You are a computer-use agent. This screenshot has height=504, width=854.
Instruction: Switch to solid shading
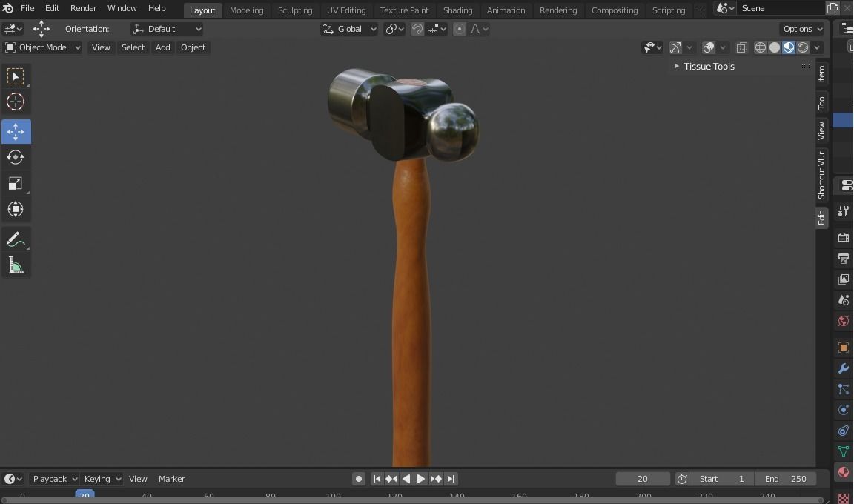[775, 48]
